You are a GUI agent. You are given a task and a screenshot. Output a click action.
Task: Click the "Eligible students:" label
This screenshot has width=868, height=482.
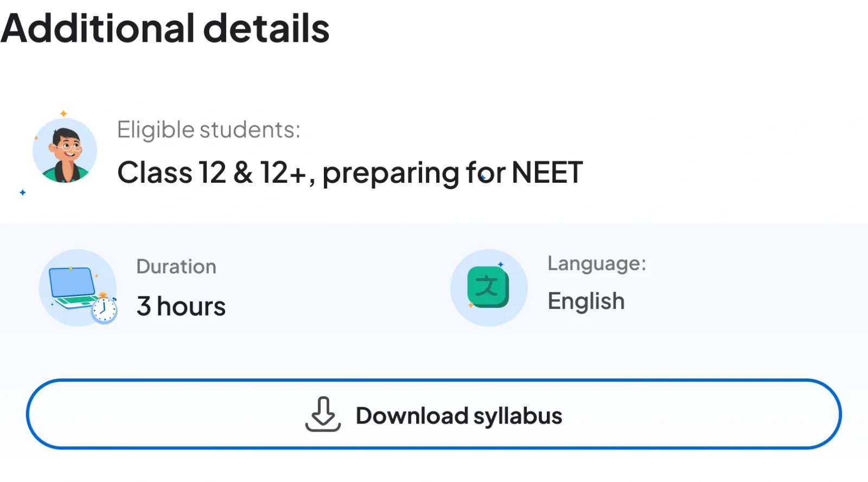pos(208,130)
